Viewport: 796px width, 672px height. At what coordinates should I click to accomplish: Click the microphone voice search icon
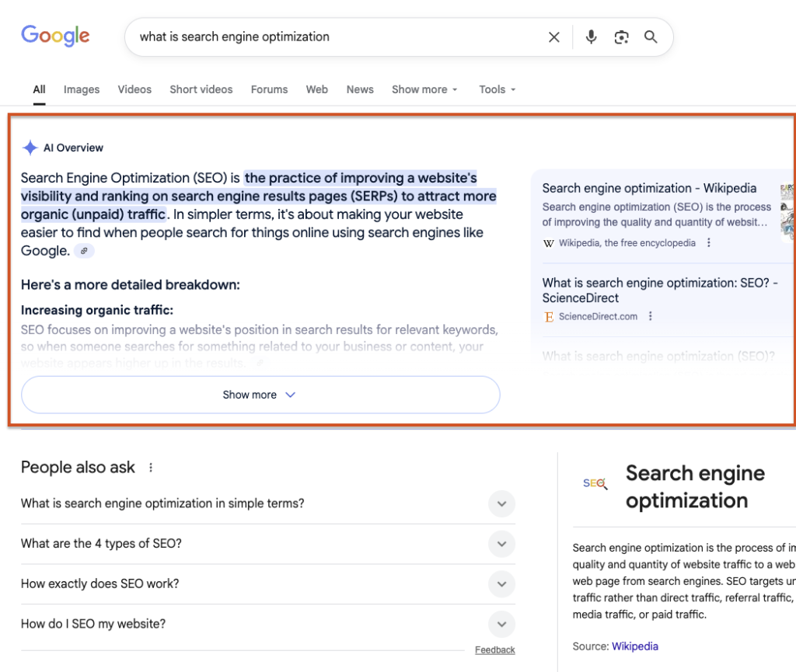click(x=591, y=37)
